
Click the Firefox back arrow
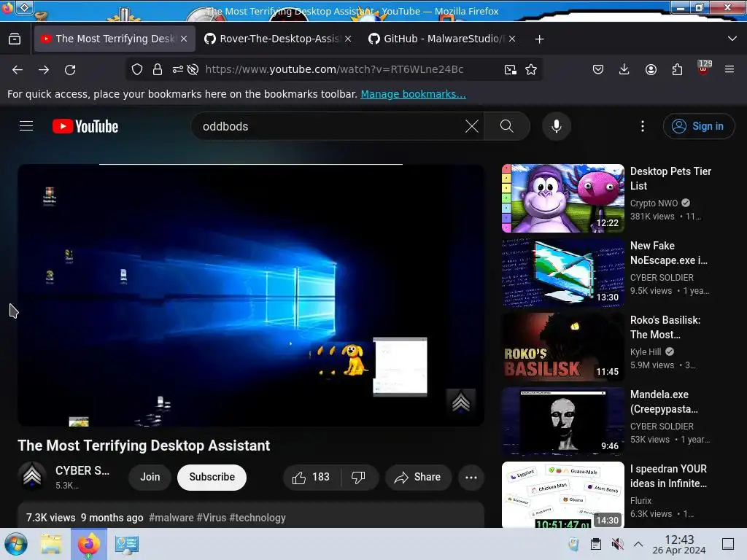click(x=18, y=70)
